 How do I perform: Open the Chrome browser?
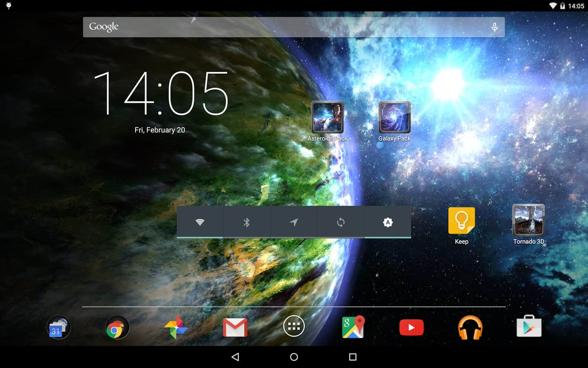coord(117,328)
